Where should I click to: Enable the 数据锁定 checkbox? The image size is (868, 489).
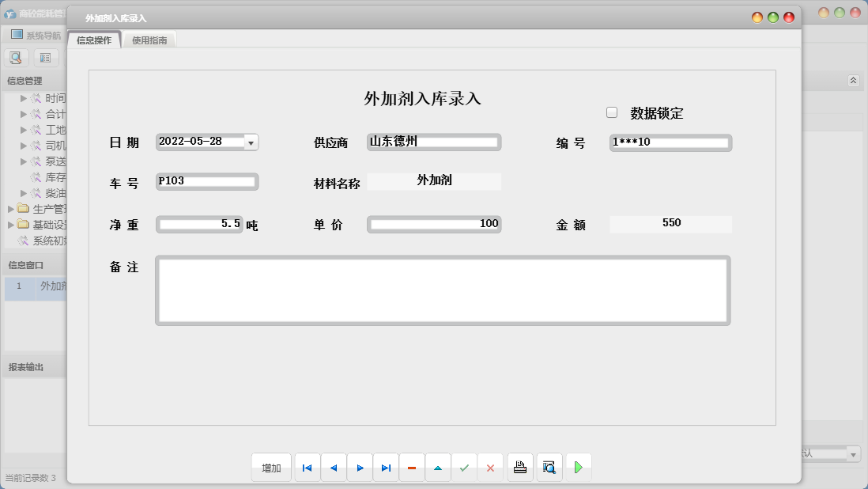[611, 112]
